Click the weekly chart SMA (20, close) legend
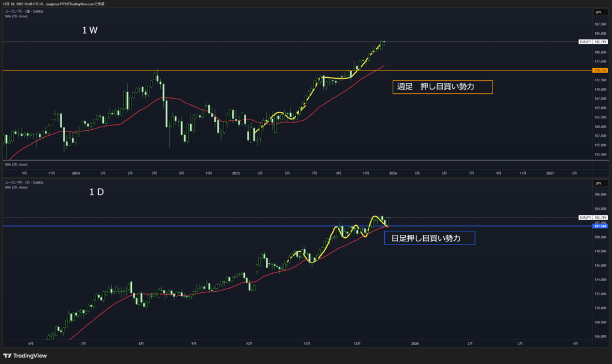 (16, 16)
